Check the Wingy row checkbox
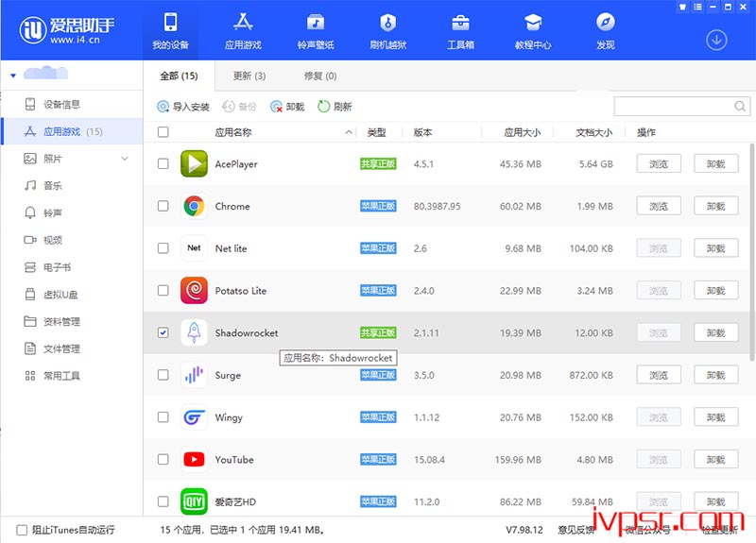756x543 pixels. [x=163, y=417]
